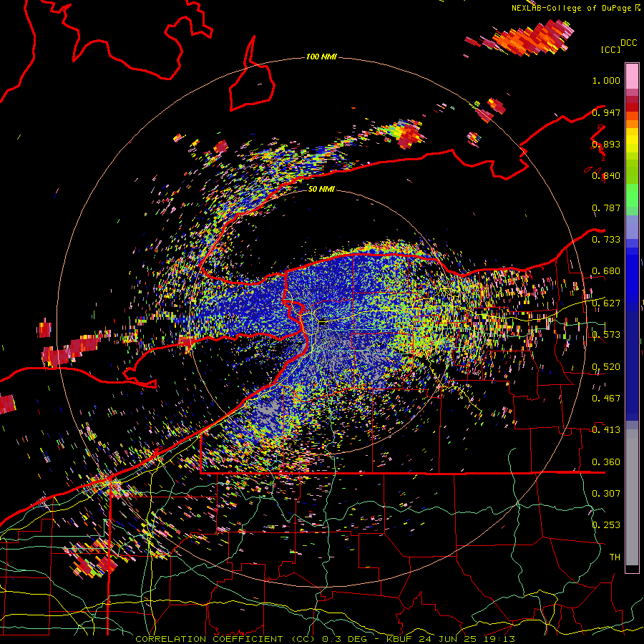Click the [CC] legend unit label
The width and height of the screenshot is (644, 644).
[x=611, y=49]
